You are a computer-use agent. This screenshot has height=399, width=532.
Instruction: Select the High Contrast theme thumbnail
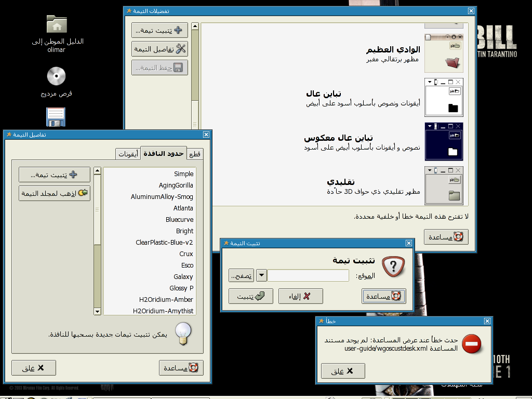444,97
